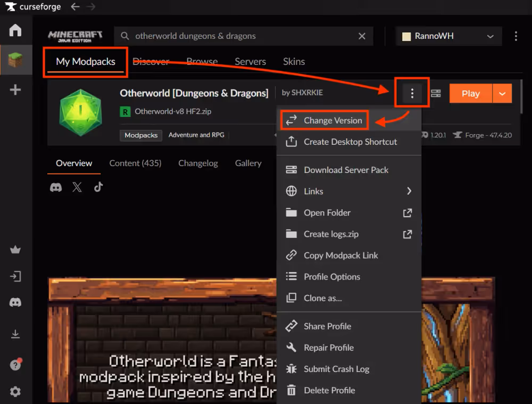Viewport: 532px width, 404px height.
Task: Click the CurseForge logo in title bar
Action: pyautogui.click(x=33, y=6)
